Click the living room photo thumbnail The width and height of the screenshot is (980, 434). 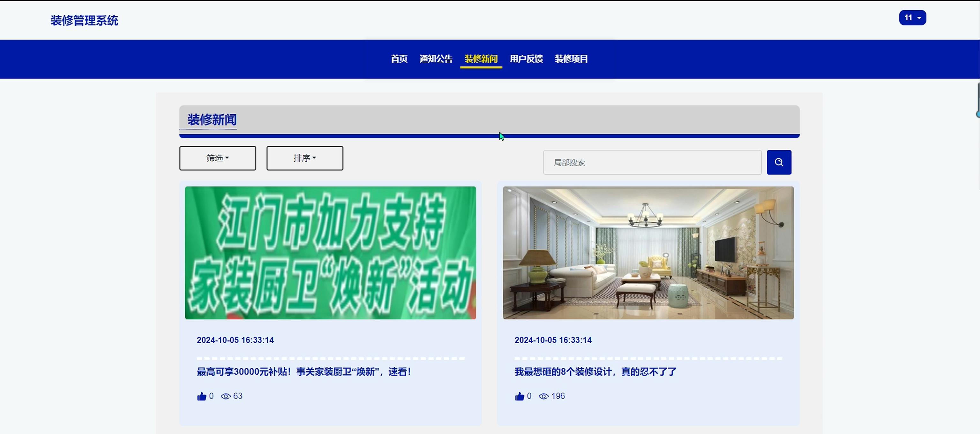click(648, 253)
